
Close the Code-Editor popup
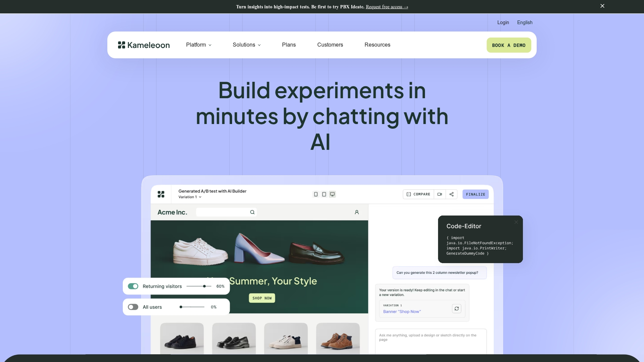[516, 222]
